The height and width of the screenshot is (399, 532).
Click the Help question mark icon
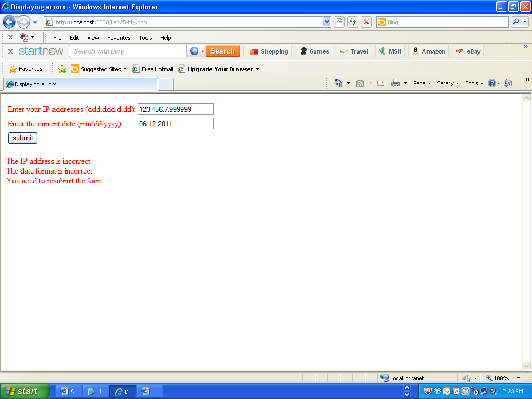[x=491, y=83]
